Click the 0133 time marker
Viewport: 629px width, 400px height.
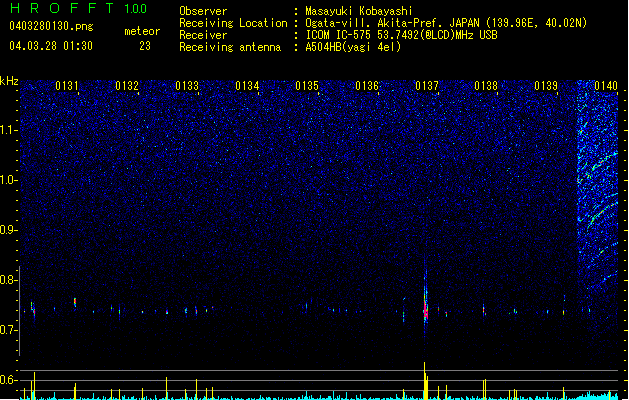click(187, 86)
